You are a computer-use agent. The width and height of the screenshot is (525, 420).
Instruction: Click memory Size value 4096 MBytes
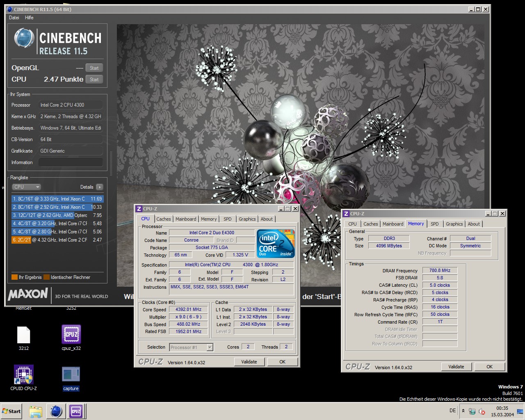pyautogui.click(x=389, y=246)
